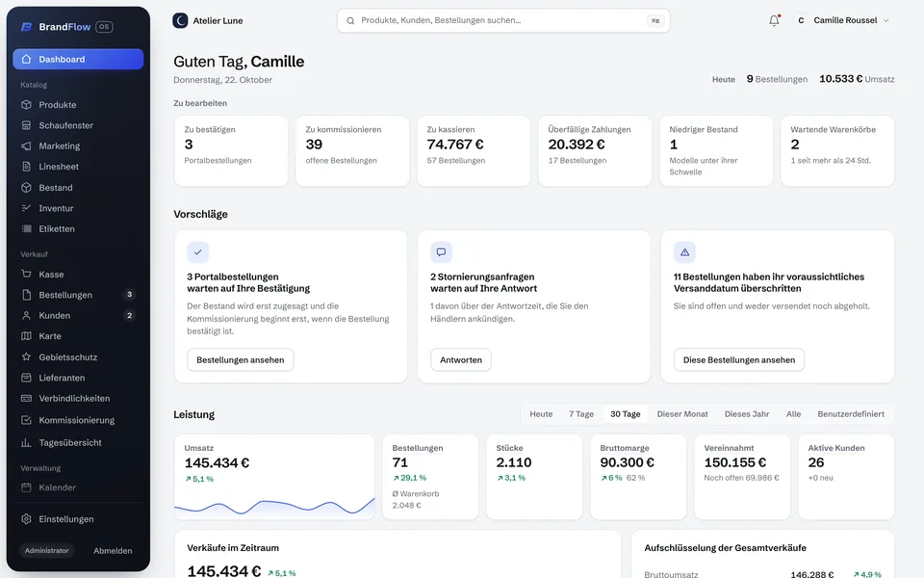Viewport: 924px width, 578px height.
Task: Select the 7 Tage period tab
Action: [x=581, y=414]
